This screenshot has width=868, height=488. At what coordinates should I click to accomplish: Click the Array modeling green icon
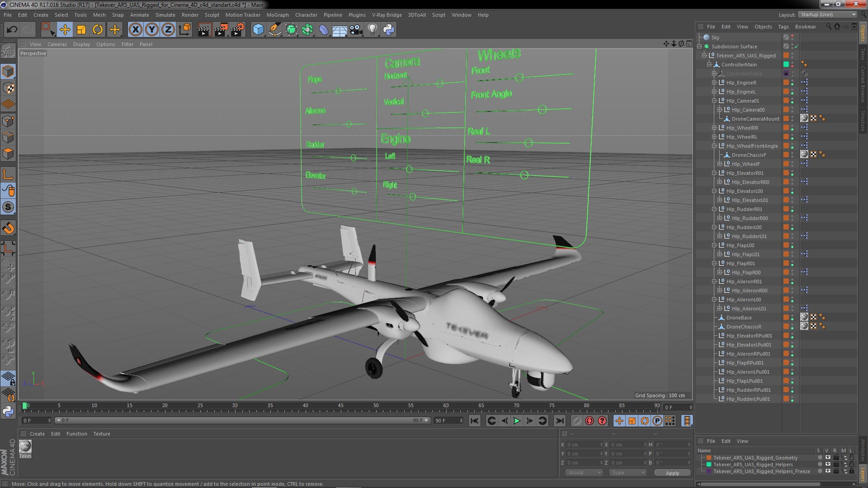pyautogui.click(x=307, y=30)
